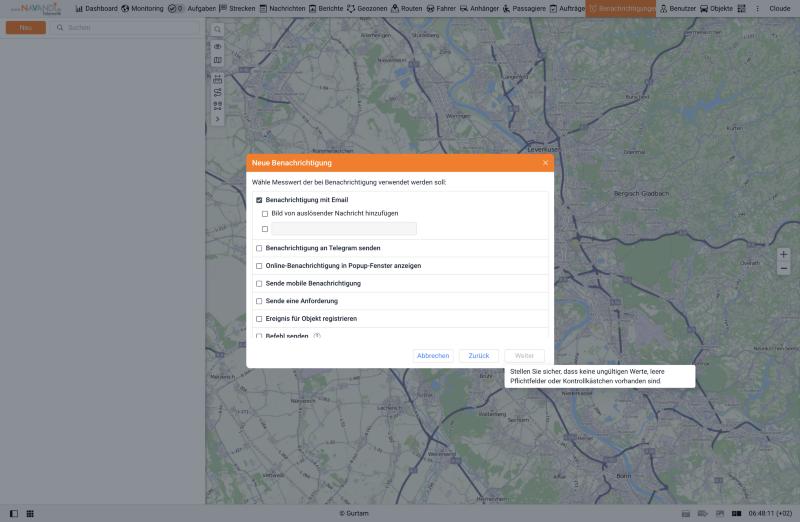
Task: Tick Bild von auslösender Nachricht hinzufügen
Action: (265, 214)
